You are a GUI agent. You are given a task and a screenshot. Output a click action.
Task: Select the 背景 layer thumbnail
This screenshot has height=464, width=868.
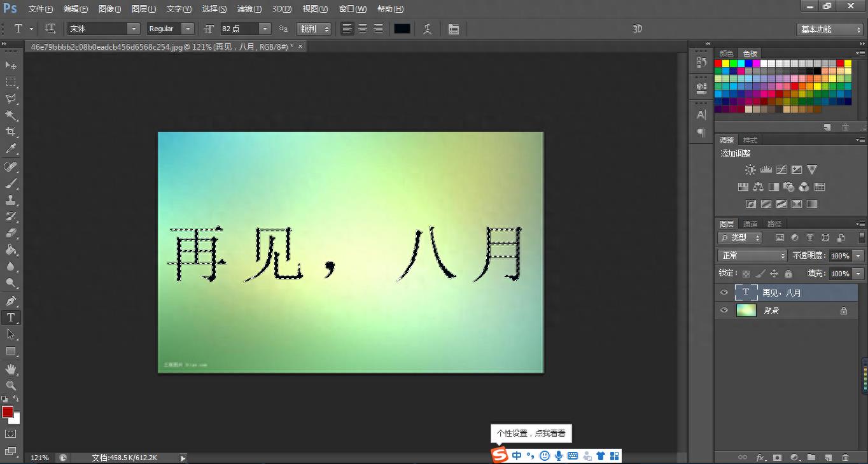746,311
